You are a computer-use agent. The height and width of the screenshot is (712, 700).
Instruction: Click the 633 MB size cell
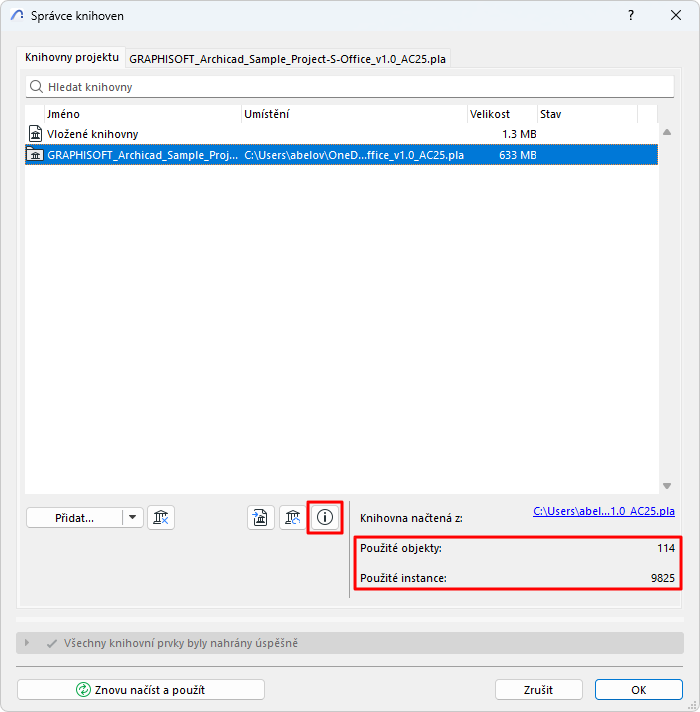pos(518,155)
